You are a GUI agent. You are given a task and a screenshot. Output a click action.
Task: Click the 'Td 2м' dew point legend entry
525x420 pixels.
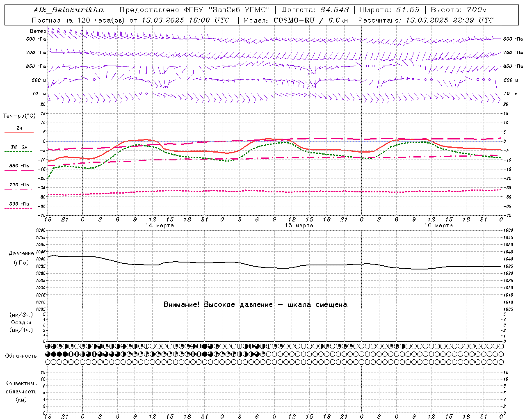point(19,147)
